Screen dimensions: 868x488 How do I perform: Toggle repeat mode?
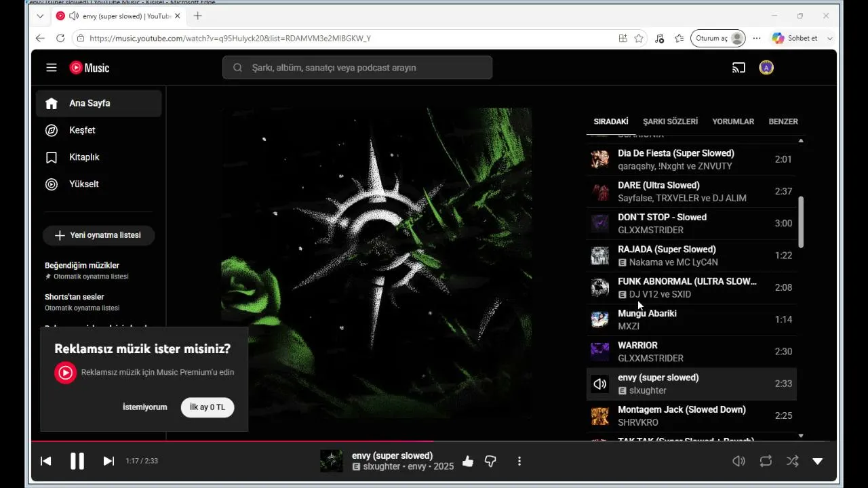tap(766, 462)
